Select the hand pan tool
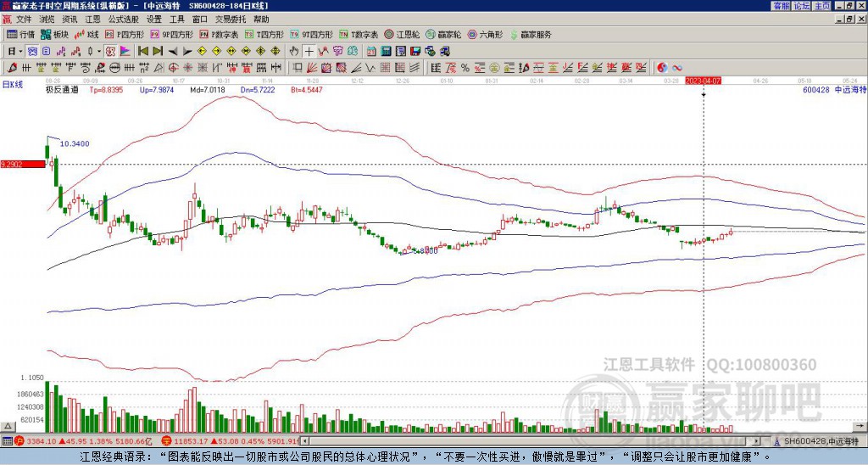This screenshot has width=868, height=465. point(293,52)
